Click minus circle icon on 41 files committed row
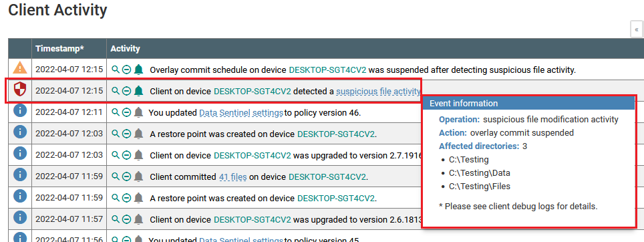 pyautogui.click(x=126, y=176)
